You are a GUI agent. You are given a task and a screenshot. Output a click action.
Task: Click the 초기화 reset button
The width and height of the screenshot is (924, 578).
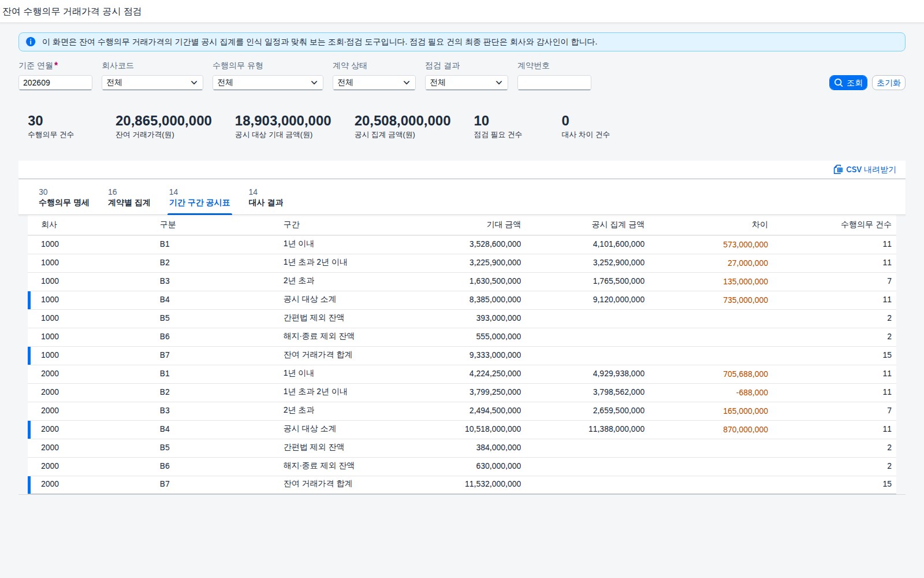888,83
